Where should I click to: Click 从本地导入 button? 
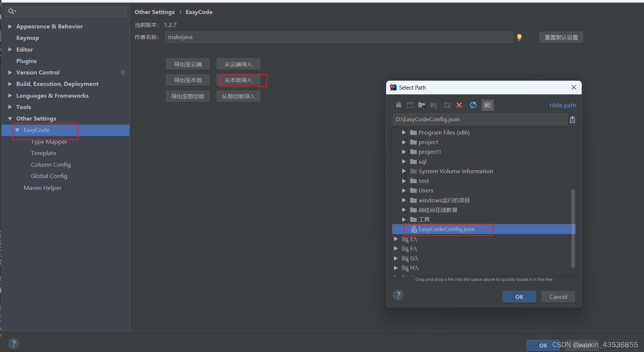238,80
